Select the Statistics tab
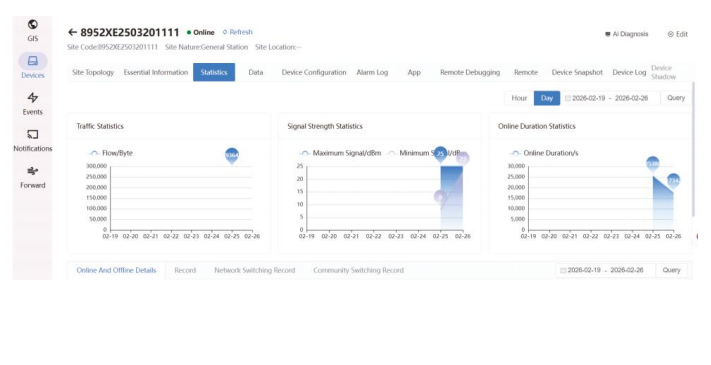 [x=214, y=73]
